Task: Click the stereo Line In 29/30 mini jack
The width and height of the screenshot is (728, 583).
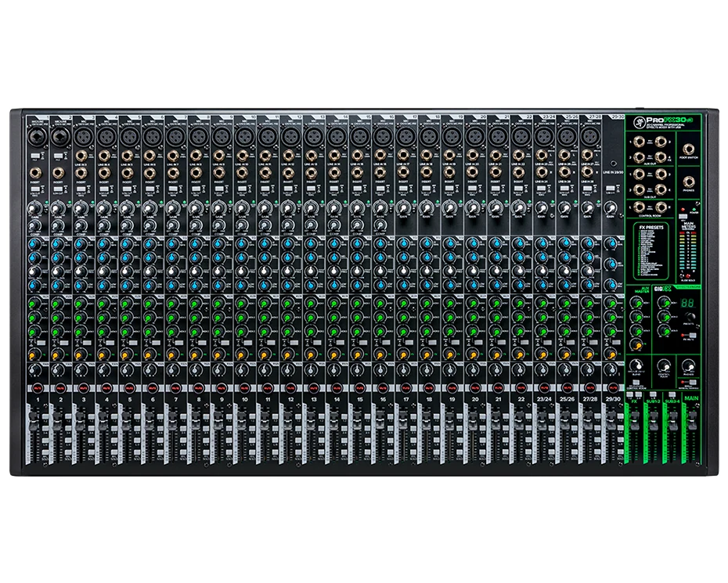Action: pyautogui.click(x=614, y=164)
